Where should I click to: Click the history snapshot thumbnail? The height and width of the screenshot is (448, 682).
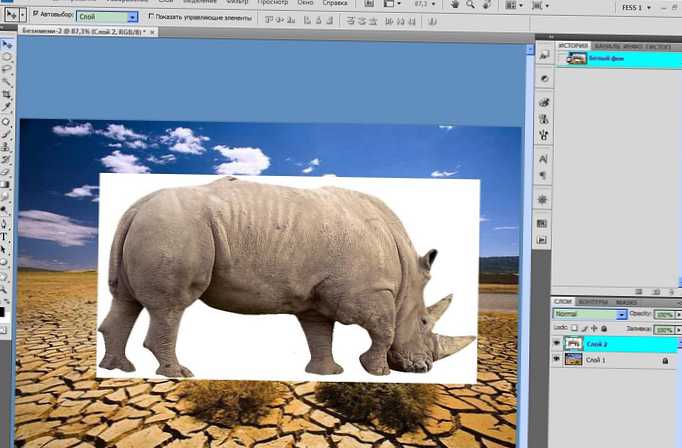point(577,58)
